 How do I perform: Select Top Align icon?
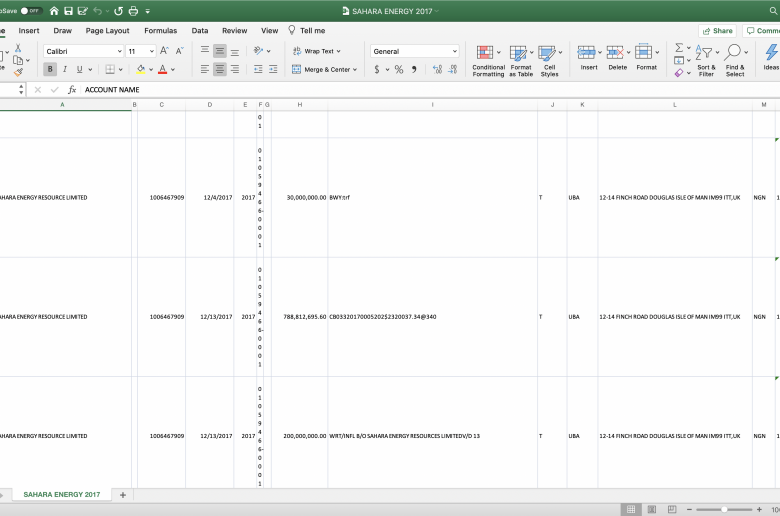click(205, 51)
